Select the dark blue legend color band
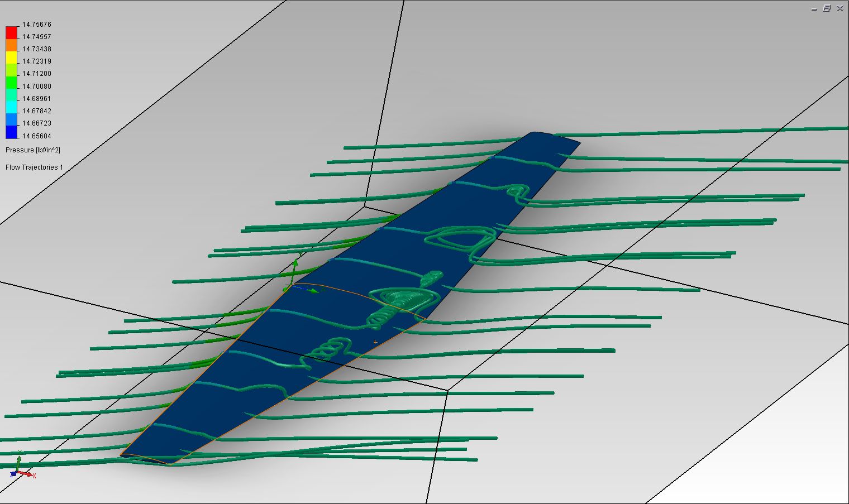The width and height of the screenshot is (849, 504). 12,132
